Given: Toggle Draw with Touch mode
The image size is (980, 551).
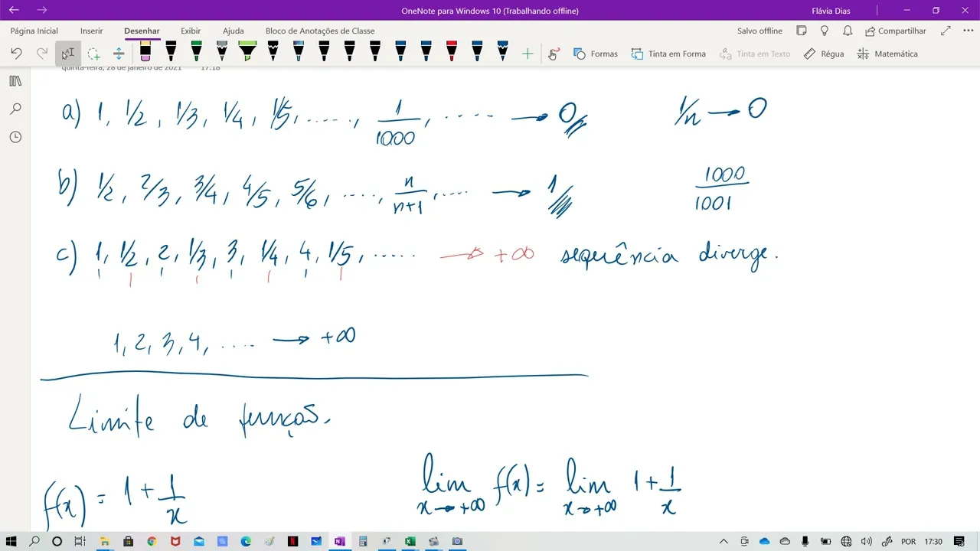Looking at the screenshot, I should point(554,54).
